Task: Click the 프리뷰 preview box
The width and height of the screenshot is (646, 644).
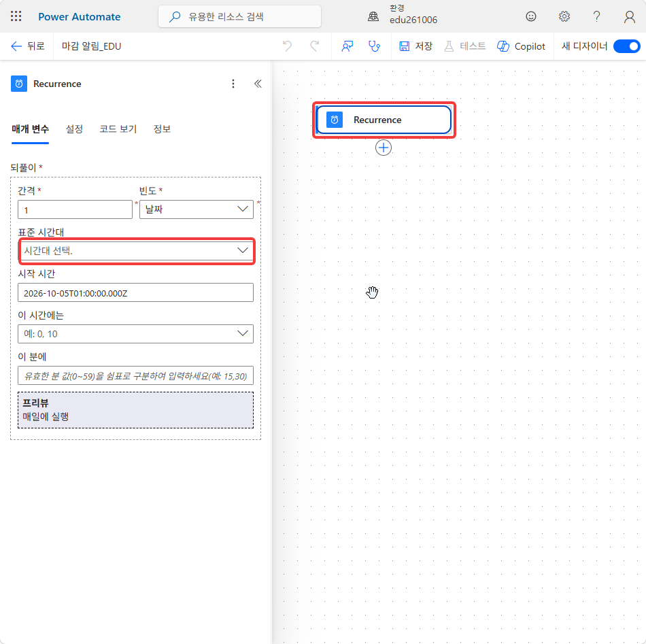Action: [135, 410]
